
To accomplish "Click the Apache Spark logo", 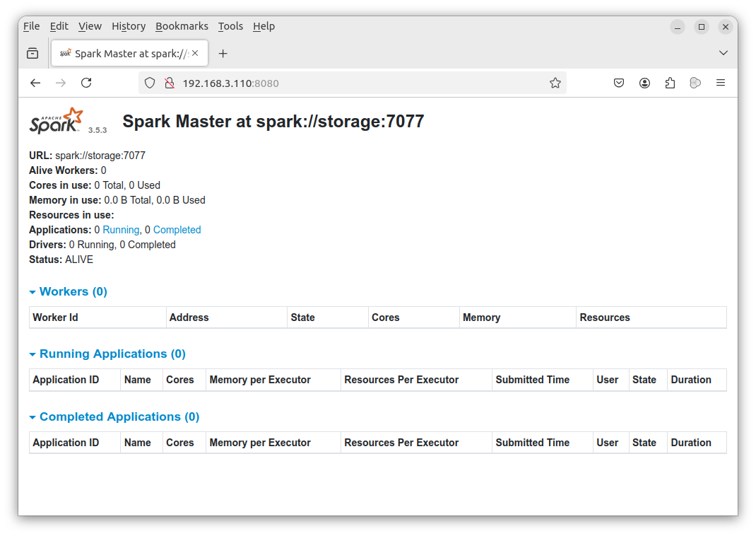I will pyautogui.click(x=57, y=121).
